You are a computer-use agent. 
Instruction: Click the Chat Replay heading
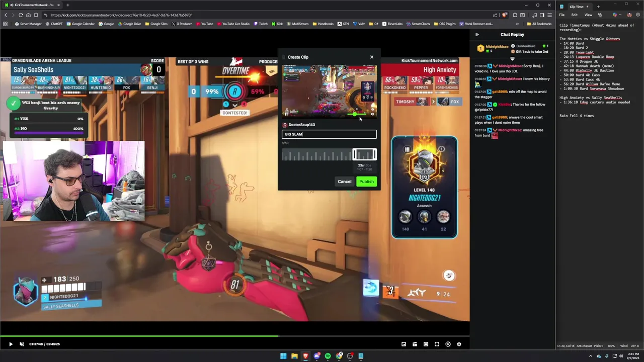click(512, 35)
